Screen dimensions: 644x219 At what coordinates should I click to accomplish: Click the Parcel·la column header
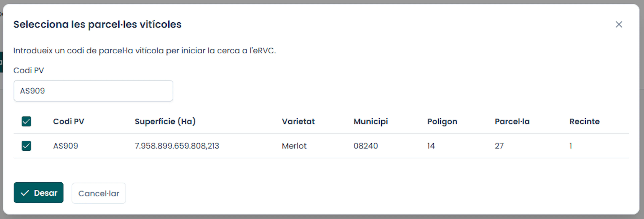512,121
